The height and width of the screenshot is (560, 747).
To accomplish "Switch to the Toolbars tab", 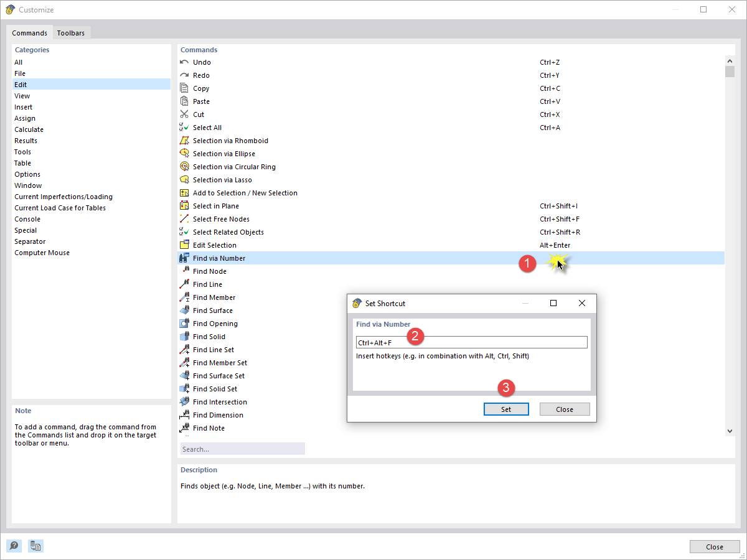I will click(x=71, y=32).
